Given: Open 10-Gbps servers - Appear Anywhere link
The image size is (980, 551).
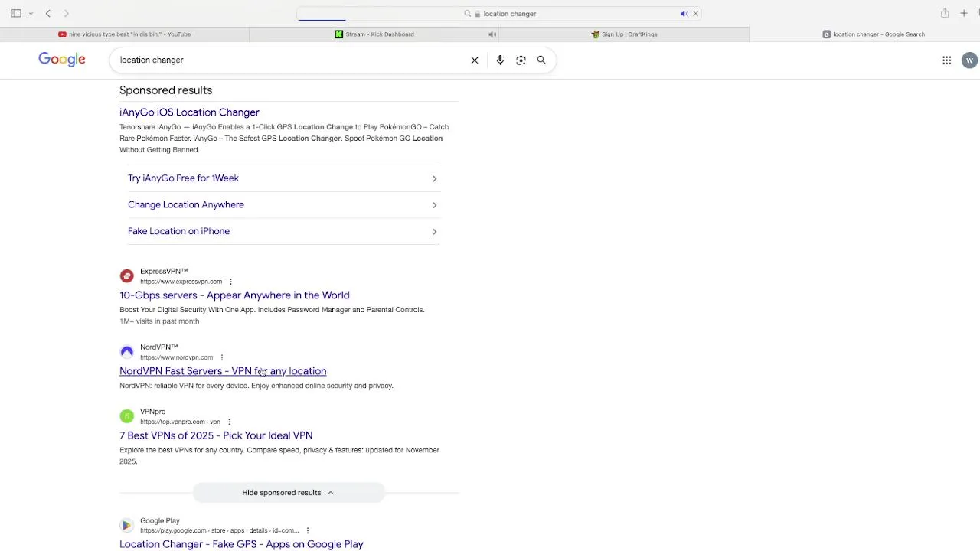Looking at the screenshot, I should pyautogui.click(x=234, y=295).
